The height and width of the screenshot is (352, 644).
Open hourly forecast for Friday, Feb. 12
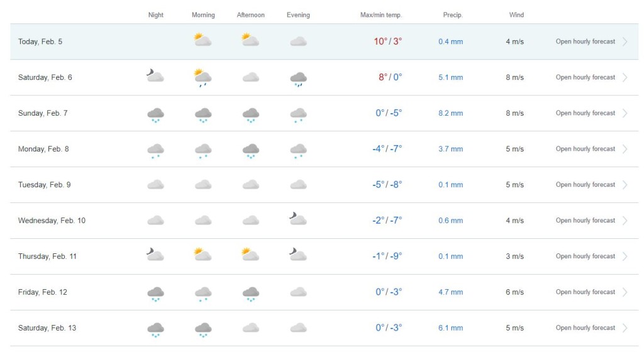(585, 292)
